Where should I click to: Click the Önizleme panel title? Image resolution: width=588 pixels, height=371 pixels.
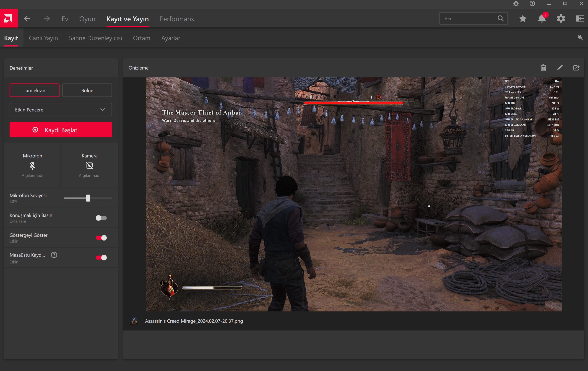138,67
